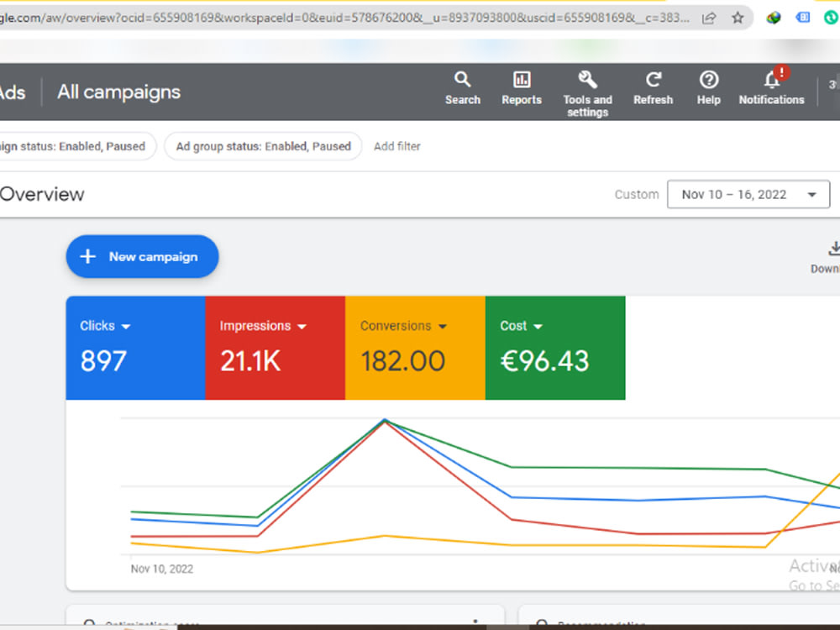Click the Add filter option

tap(397, 146)
